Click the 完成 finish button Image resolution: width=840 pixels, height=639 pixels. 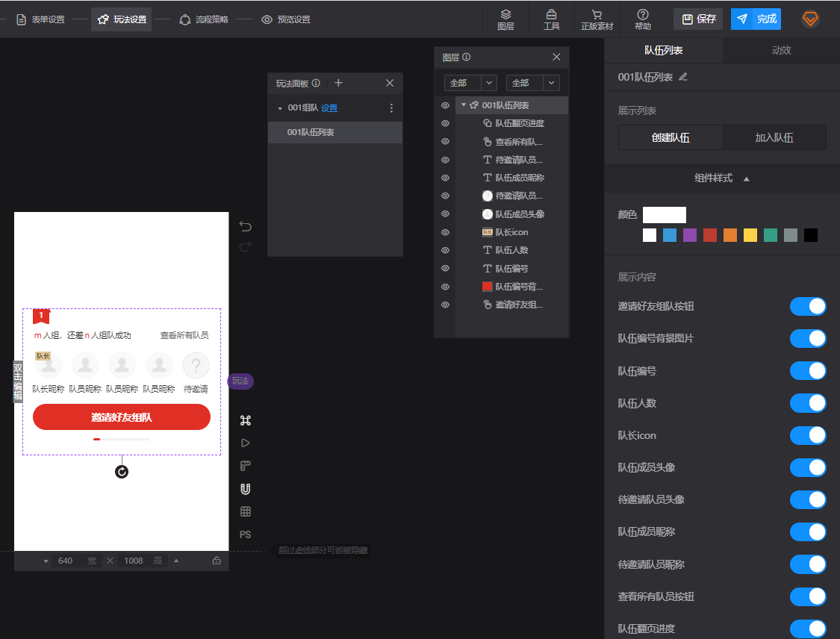[756, 19]
